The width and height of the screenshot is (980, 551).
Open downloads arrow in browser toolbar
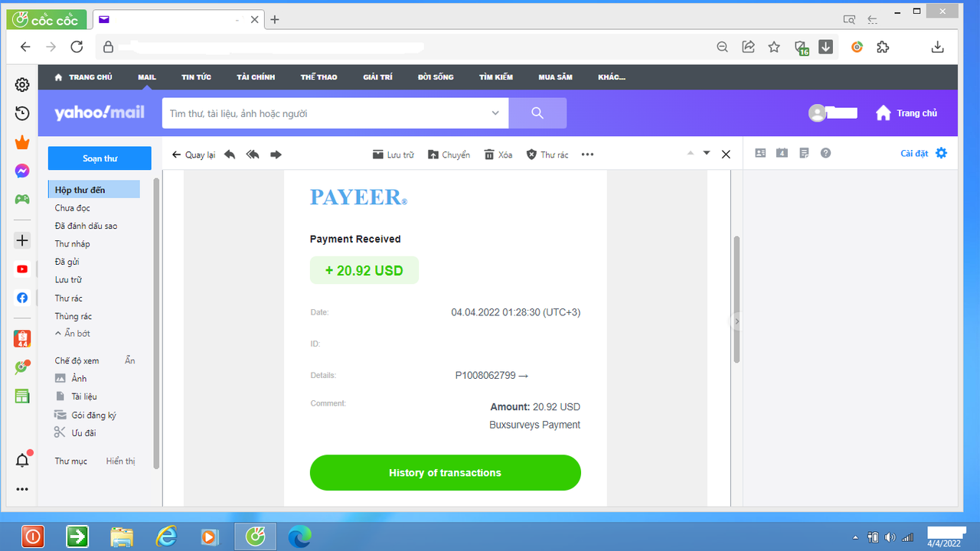[937, 47]
